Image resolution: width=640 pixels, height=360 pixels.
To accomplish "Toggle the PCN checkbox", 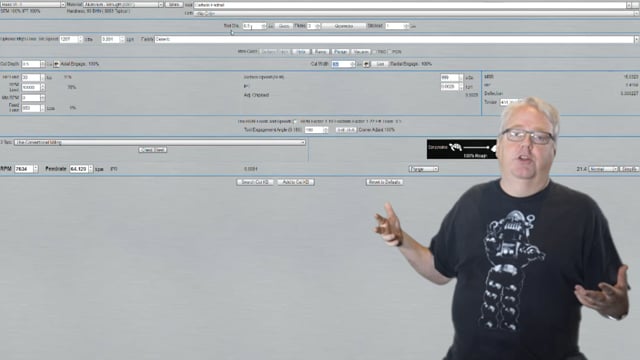I will [390, 52].
